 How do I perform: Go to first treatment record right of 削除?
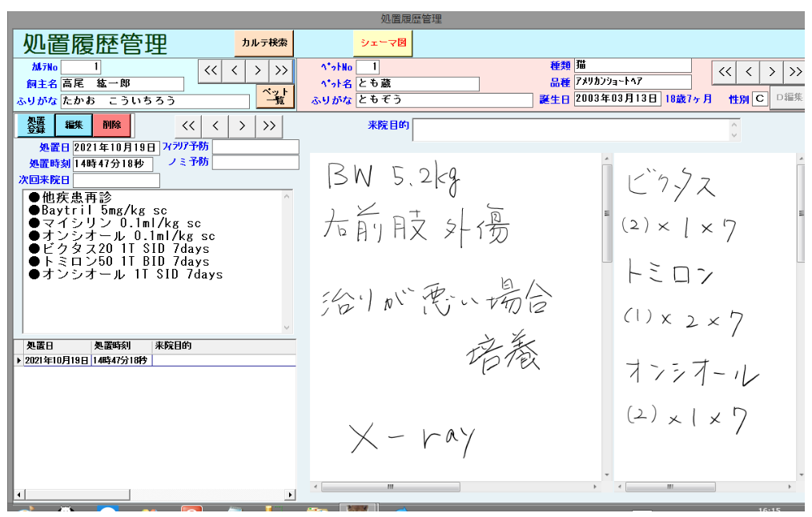pos(188,126)
